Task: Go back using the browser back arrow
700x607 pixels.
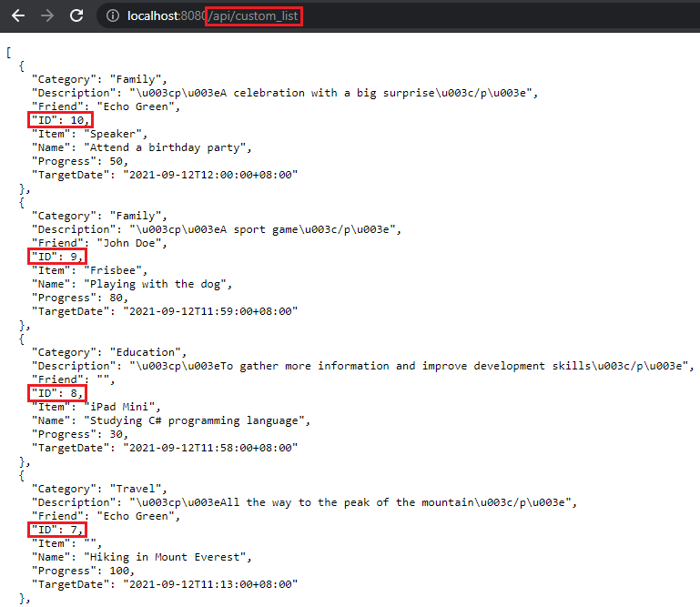Action: click(x=18, y=15)
